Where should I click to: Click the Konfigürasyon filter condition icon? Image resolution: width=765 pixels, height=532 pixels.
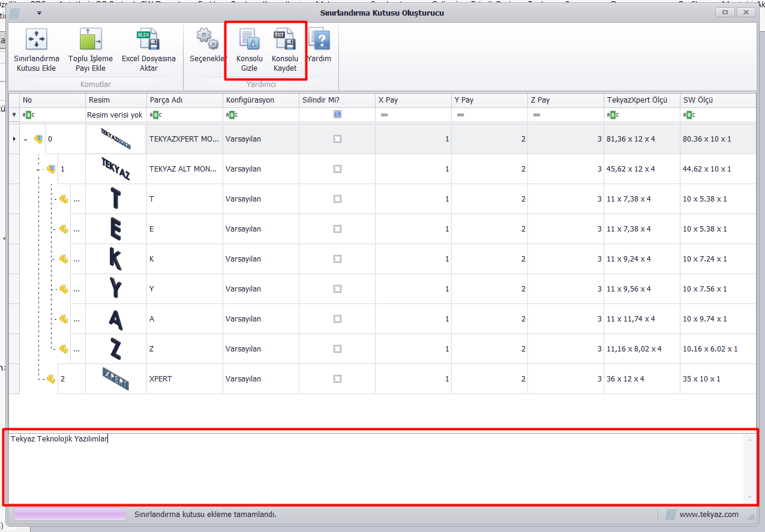coord(232,115)
